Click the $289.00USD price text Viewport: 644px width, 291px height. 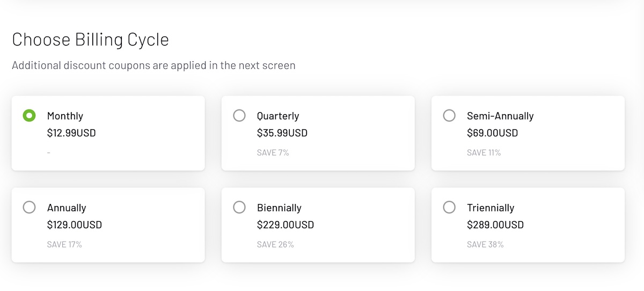[x=495, y=224]
